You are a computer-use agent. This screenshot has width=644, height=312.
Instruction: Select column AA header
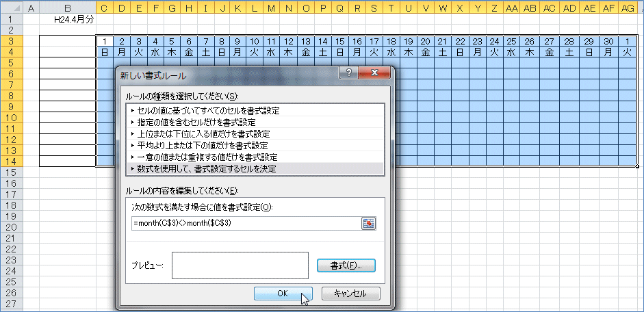tap(511, 8)
